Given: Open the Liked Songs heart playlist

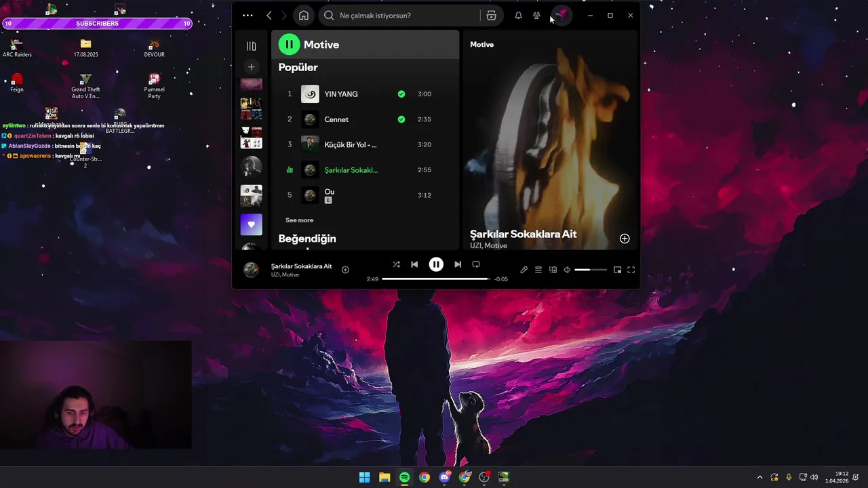Looking at the screenshot, I should (x=251, y=224).
